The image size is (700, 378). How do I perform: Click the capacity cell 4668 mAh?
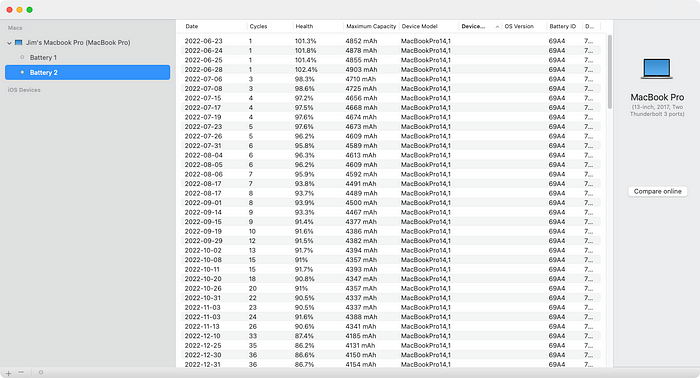pyautogui.click(x=361, y=108)
